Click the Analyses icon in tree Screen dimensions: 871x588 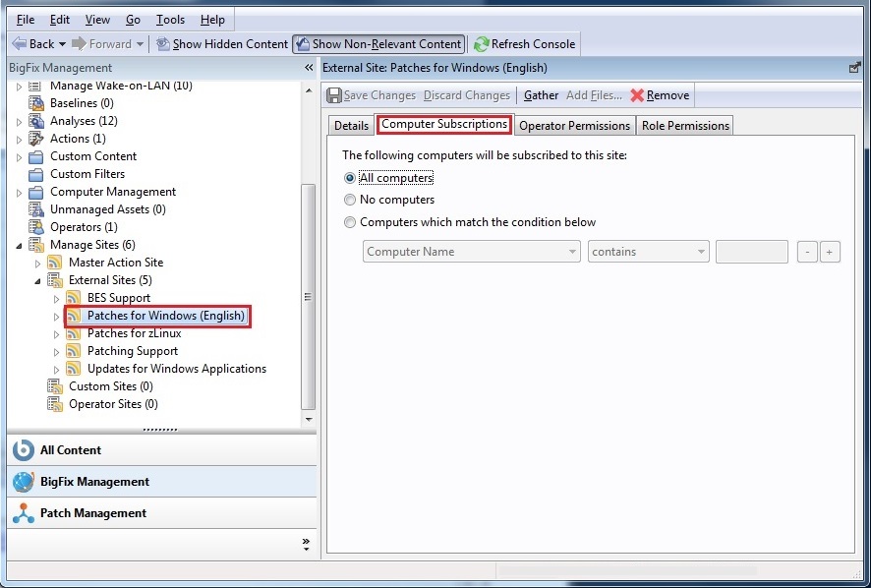[36, 121]
